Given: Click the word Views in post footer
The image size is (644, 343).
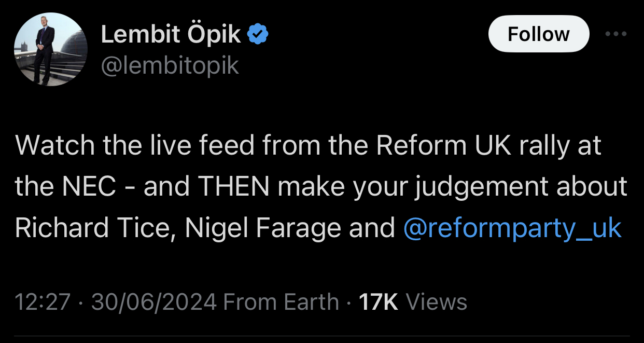Looking at the screenshot, I should pos(437,302).
